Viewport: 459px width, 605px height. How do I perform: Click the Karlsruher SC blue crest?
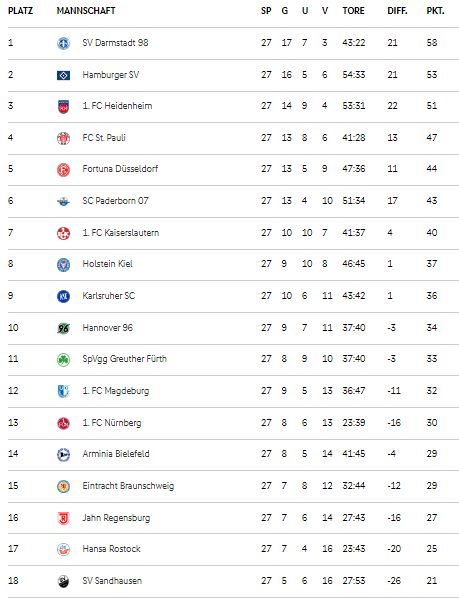tap(63, 296)
